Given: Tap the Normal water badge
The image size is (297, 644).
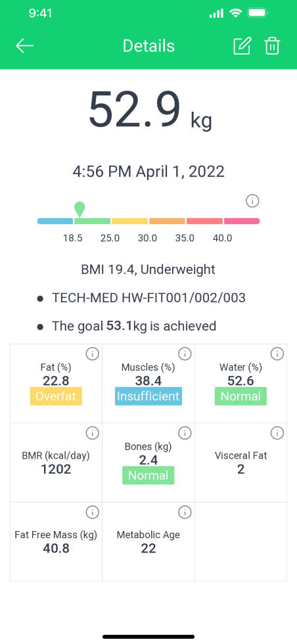Looking at the screenshot, I should 240,396.
